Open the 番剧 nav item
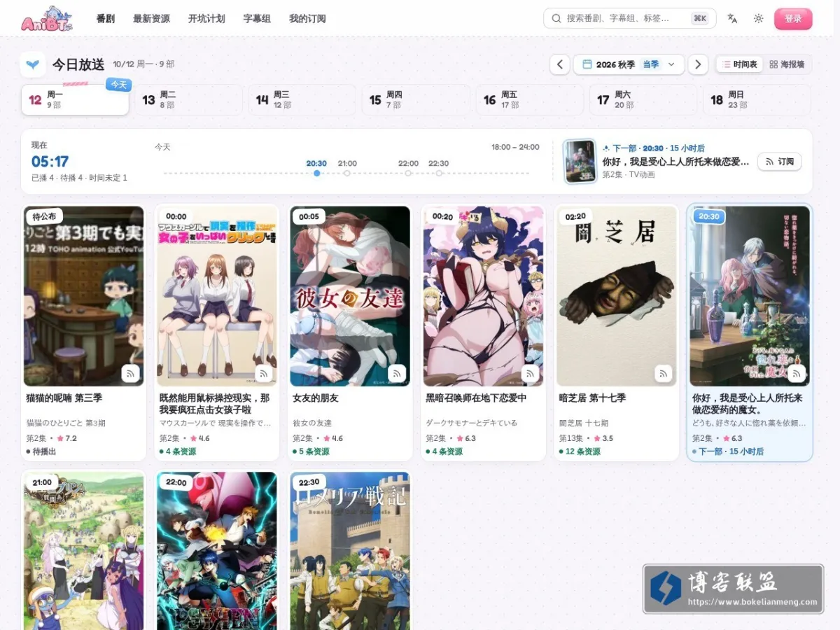The height and width of the screenshot is (630, 840). [x=106, y=19]
